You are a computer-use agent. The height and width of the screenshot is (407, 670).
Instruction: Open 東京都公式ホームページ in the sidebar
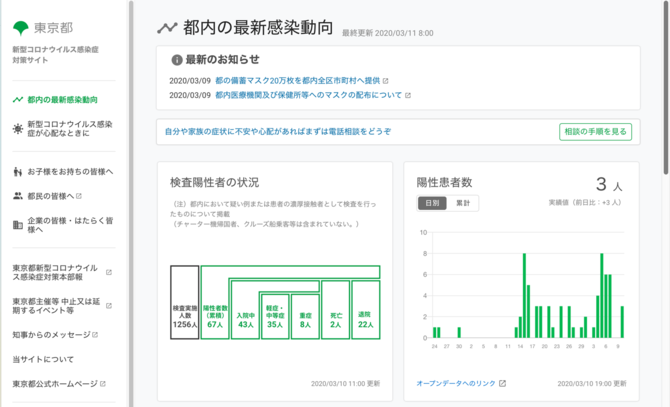(55, 383)
